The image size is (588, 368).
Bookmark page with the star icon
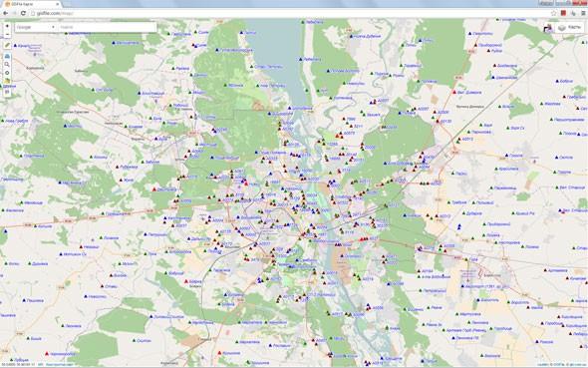(553, 13)
